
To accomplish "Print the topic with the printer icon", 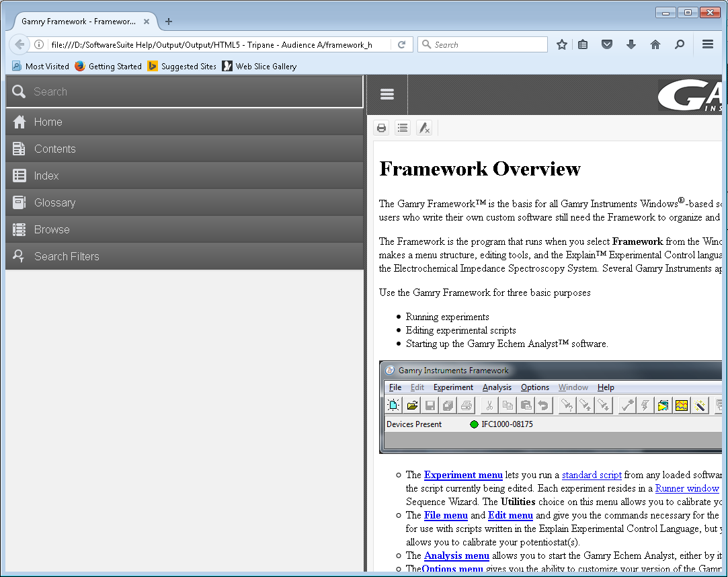I will click(382, 128).
